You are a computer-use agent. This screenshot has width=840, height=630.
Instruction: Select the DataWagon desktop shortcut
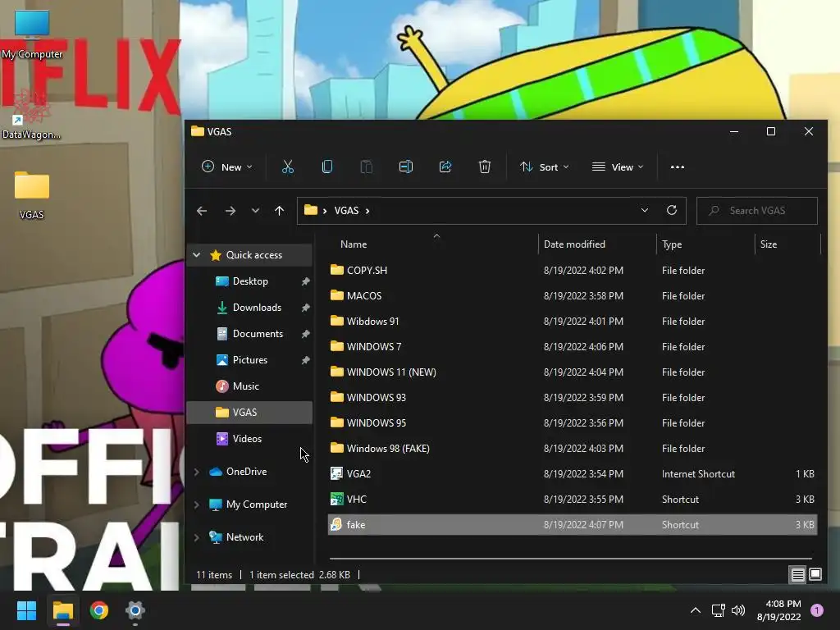click(x=31, y=114)
